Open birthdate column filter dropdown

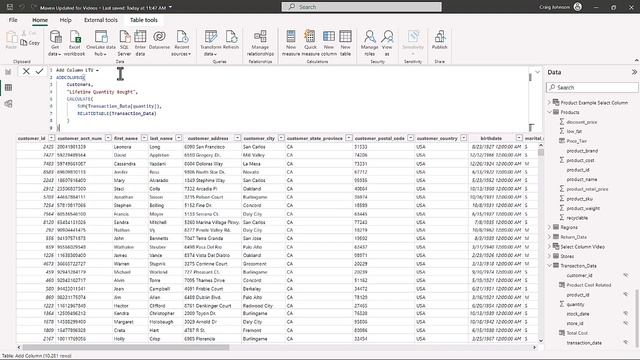click(x=519, y=138)
